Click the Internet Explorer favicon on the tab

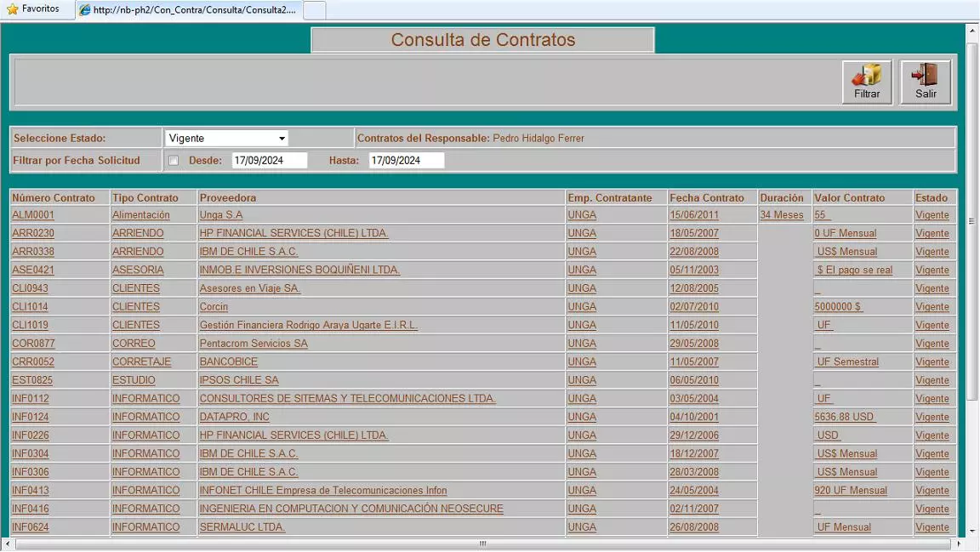click(84, 9)
